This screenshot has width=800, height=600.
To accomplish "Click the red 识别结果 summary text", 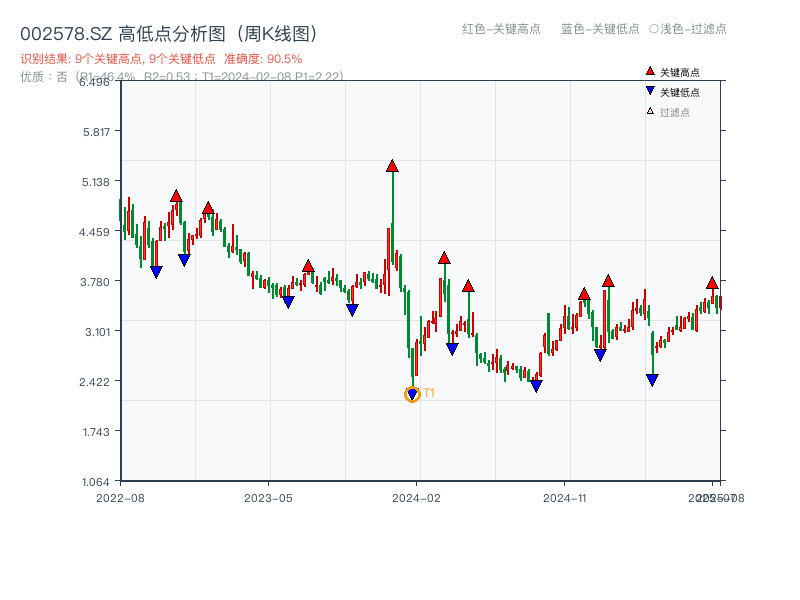I will [161, 59].
